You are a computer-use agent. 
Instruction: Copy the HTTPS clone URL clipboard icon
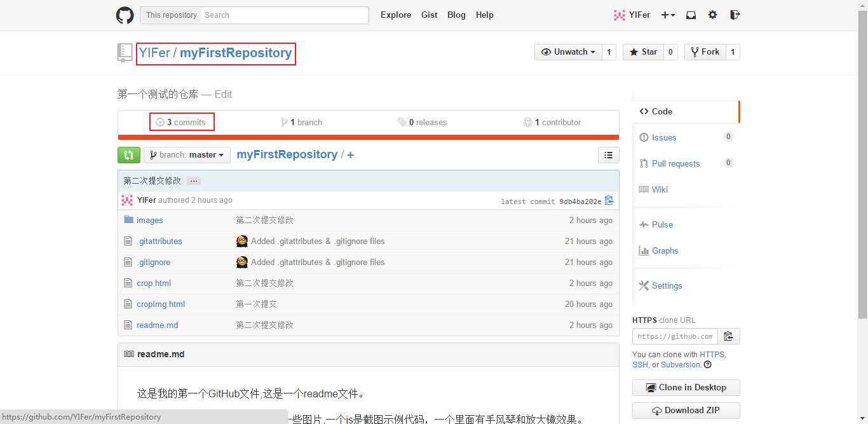tap(729, 336)
